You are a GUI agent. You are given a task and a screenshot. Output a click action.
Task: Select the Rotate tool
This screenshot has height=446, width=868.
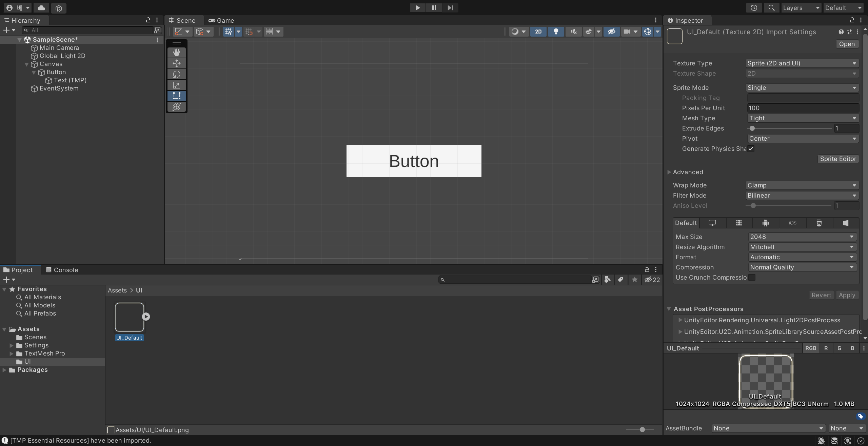176,74
